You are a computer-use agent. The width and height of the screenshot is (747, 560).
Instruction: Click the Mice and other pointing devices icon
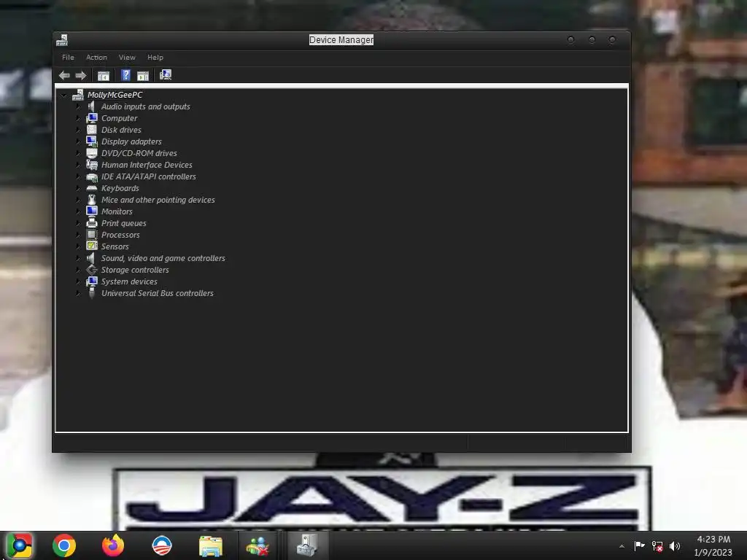(x=91, y=200)
